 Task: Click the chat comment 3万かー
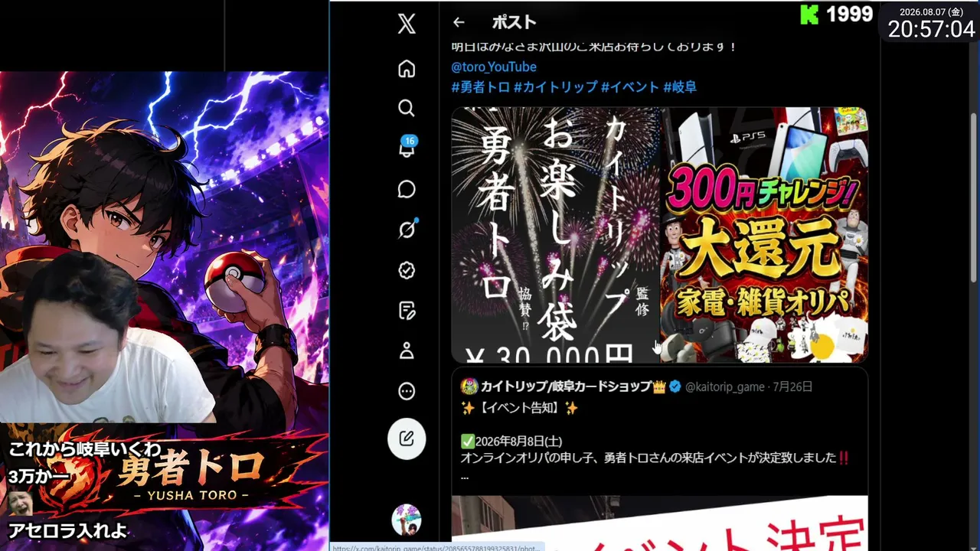39,476
